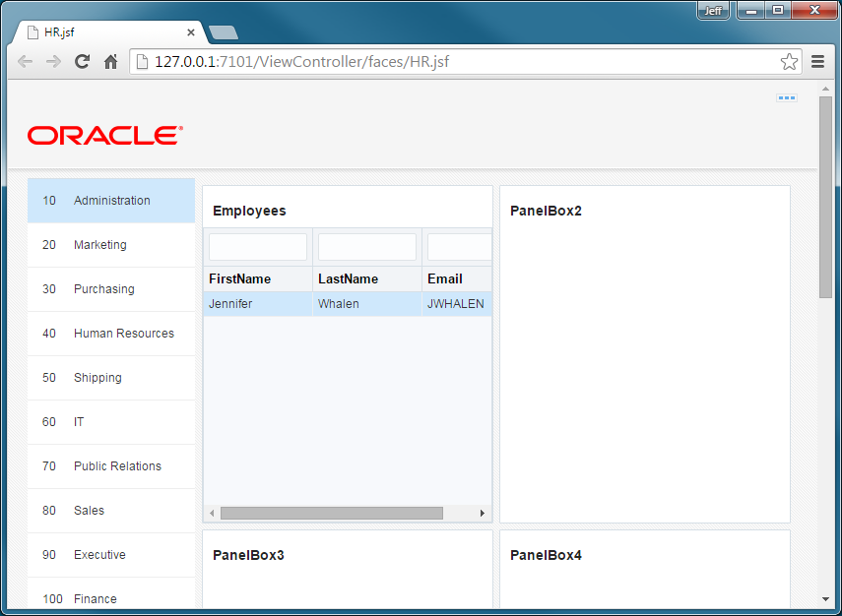The height and width of the screenshot is (616, 842).
Task: Select the Jennifer cell in Employees table
Action: [x=258, y=304]
